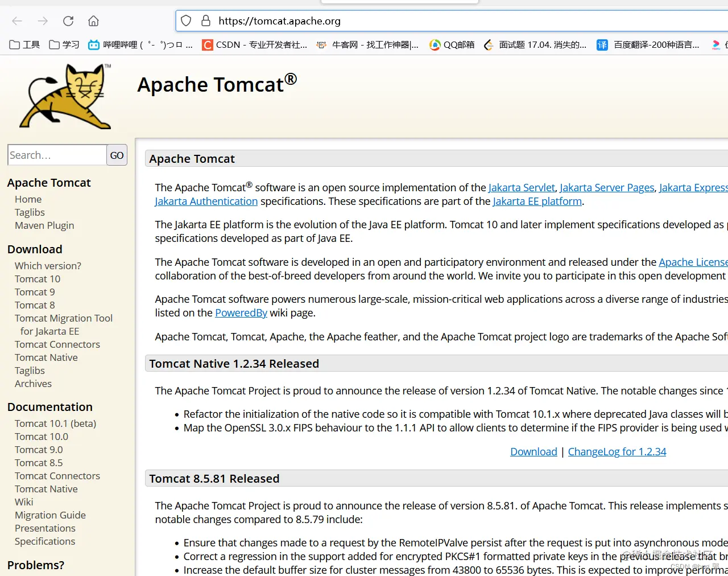Click the GO search button
728x576 pixels.
point(117,155)
